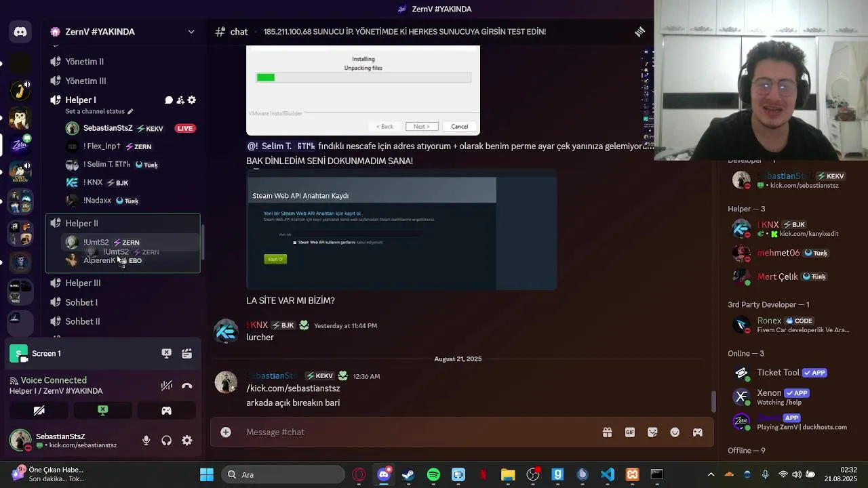868x488 pixels.
Task: Click Cancel button in installer image
Action: coord(460,127)
